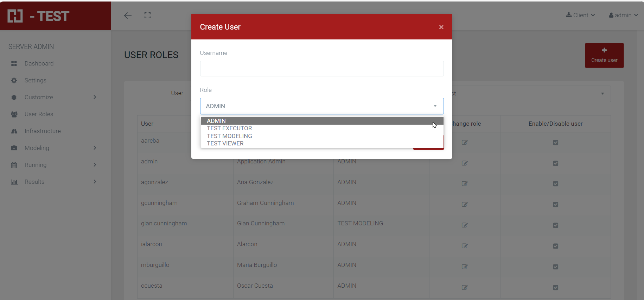Expand the admin account menu
This screenshot has height=300, width=644.
[x=623, y=15]
